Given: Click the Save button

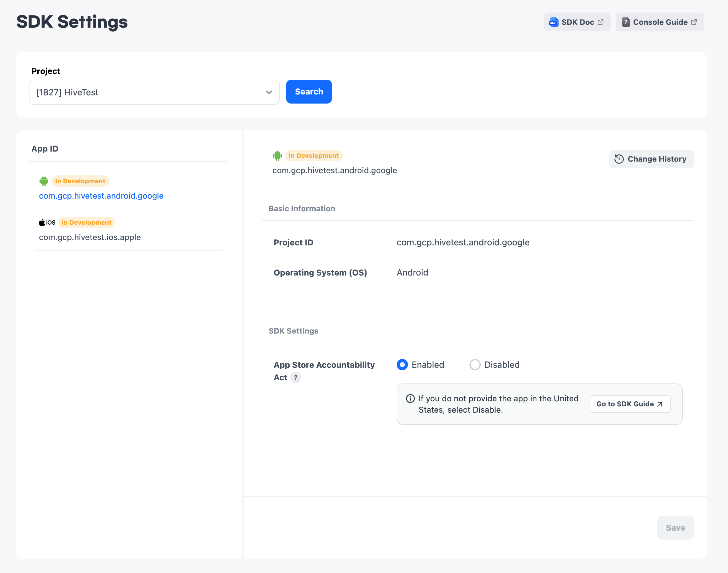Looking at the screenshot, I should click(675, 528).
